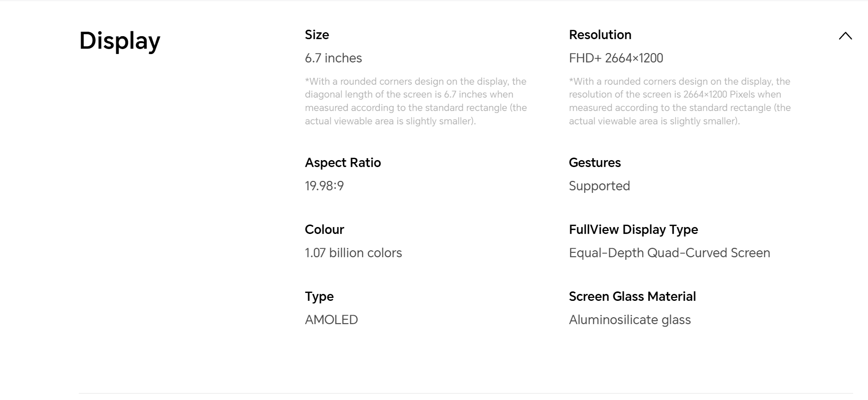Click the 6.7 inches value
The width and height of the screenshot is (868, 400).
[333, 58]
